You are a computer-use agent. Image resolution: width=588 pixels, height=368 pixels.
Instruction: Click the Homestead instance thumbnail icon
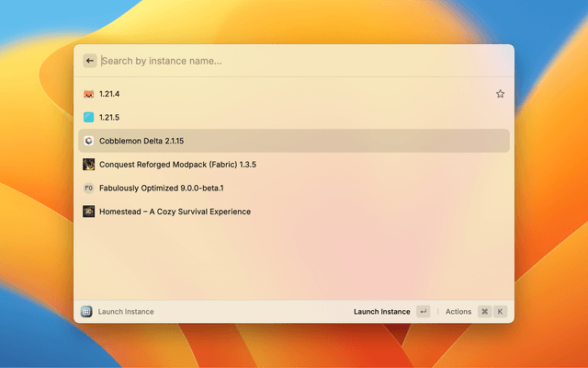88,212
